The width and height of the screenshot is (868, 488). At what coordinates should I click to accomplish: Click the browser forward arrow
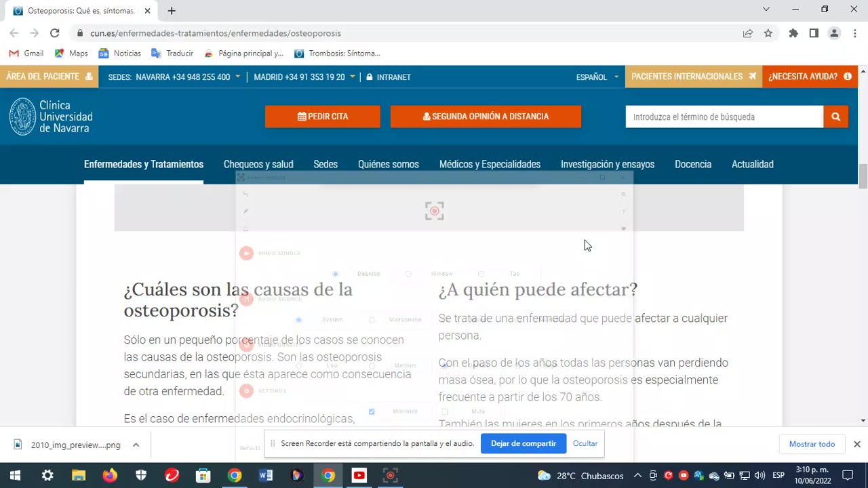34,33
